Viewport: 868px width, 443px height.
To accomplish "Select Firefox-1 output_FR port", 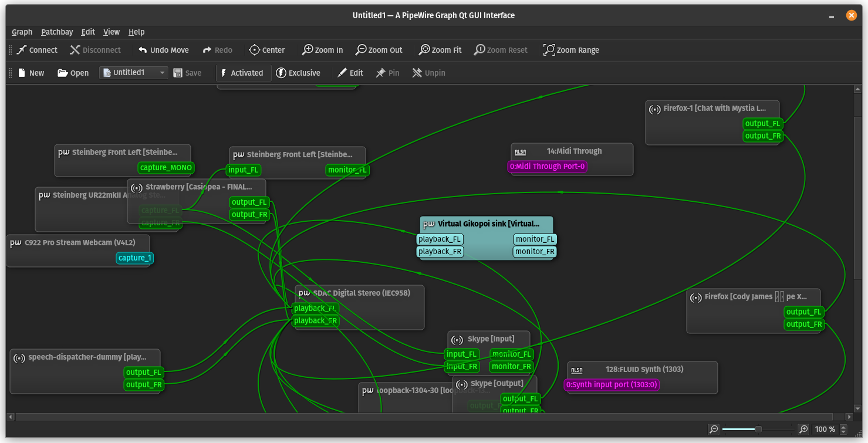I will 763,136.
